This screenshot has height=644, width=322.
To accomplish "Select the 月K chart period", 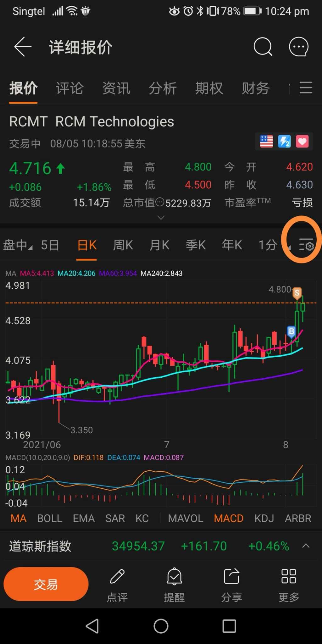I will pyautogui.click(x=159, y=245).
